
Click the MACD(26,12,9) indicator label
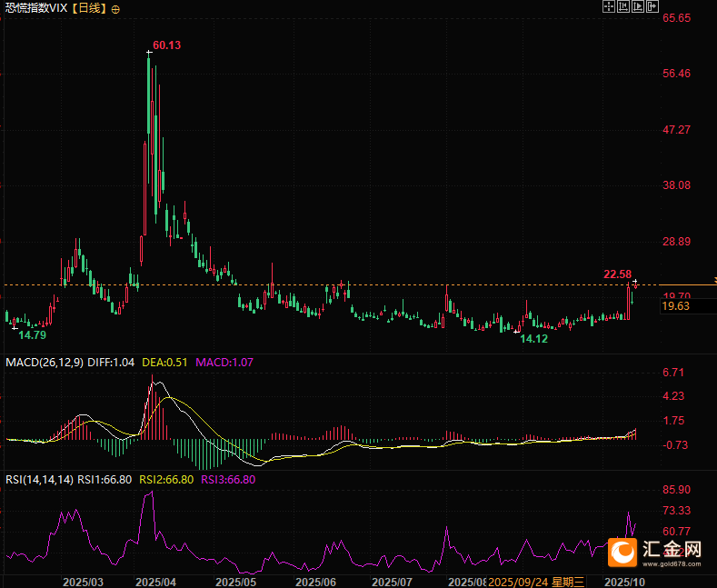(45, 363)
